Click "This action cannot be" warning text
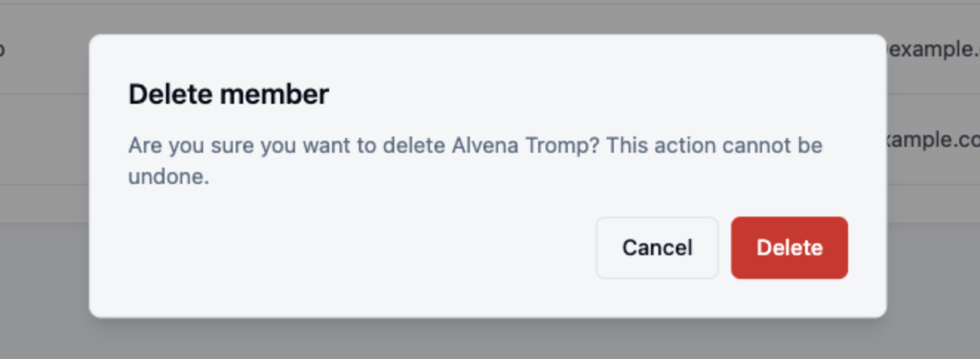 coord(715,145)
